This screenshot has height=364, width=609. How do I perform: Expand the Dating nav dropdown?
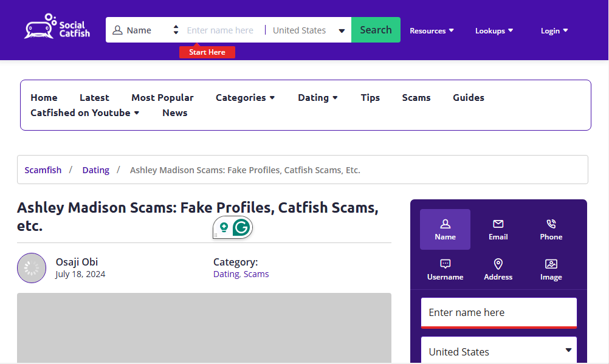318,97
